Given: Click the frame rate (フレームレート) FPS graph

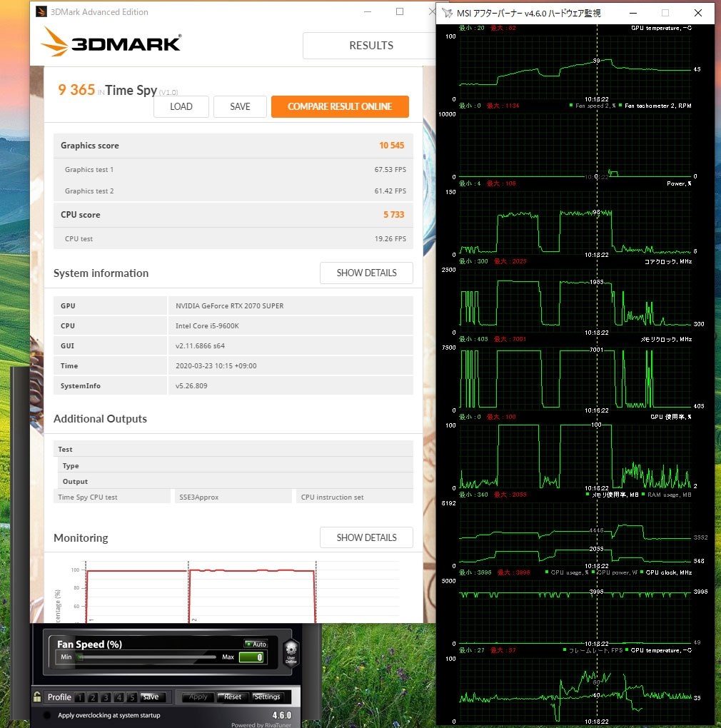Looking at the screenshot, I should coord(575,689).
